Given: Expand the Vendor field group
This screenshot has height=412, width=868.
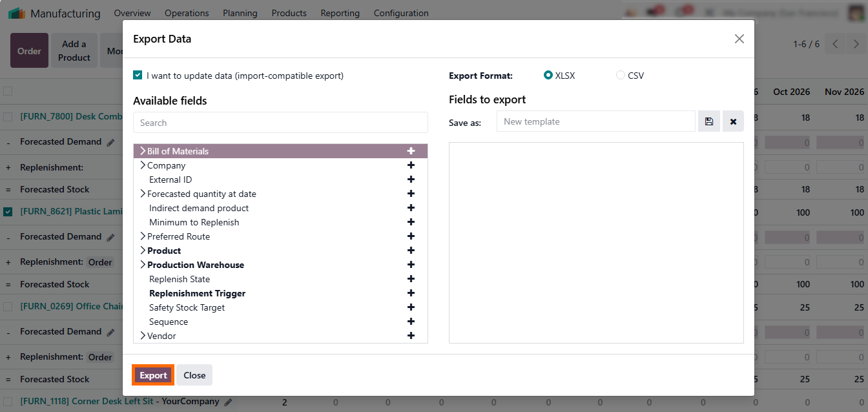Looking at the screenshot, I should (x=143, y=336).
